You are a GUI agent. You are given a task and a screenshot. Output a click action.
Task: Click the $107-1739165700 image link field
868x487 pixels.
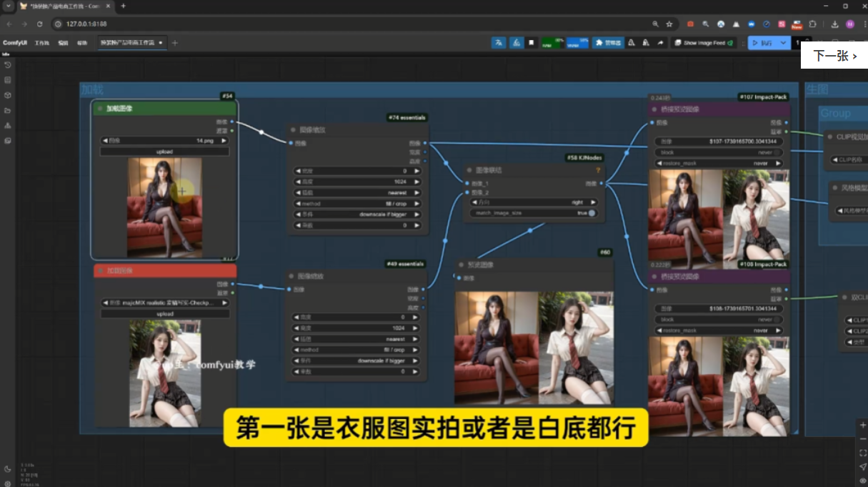(x=719, y=142)
